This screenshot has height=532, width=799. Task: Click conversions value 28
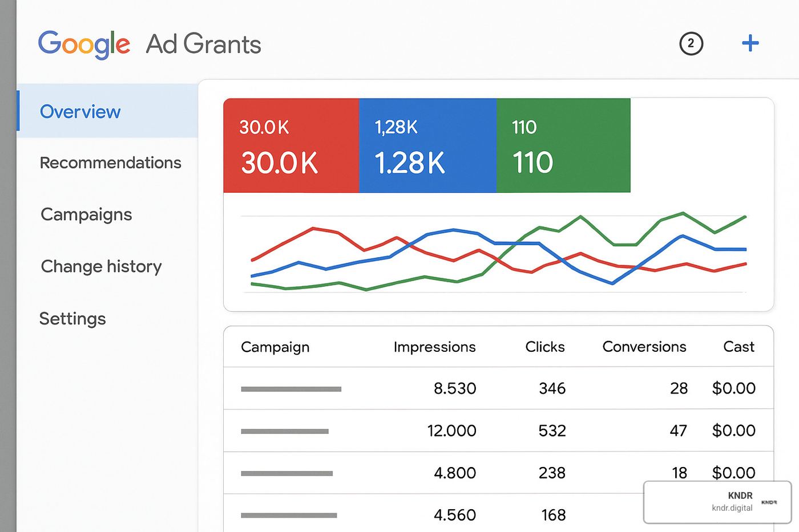pos(679,388)
